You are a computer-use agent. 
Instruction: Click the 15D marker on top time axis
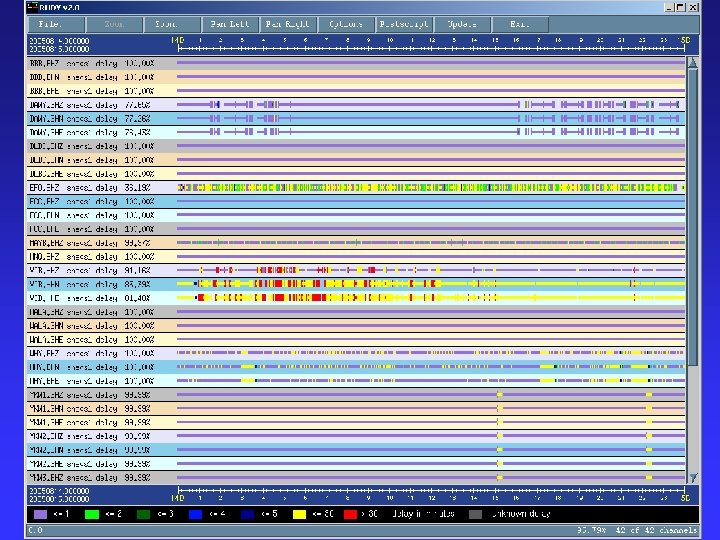[x=685, y=40]
